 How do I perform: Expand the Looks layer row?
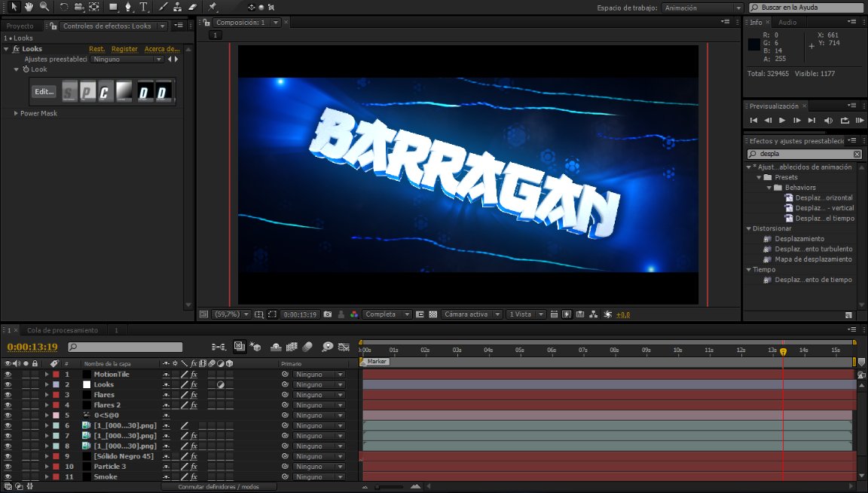(x=47, y=384)
